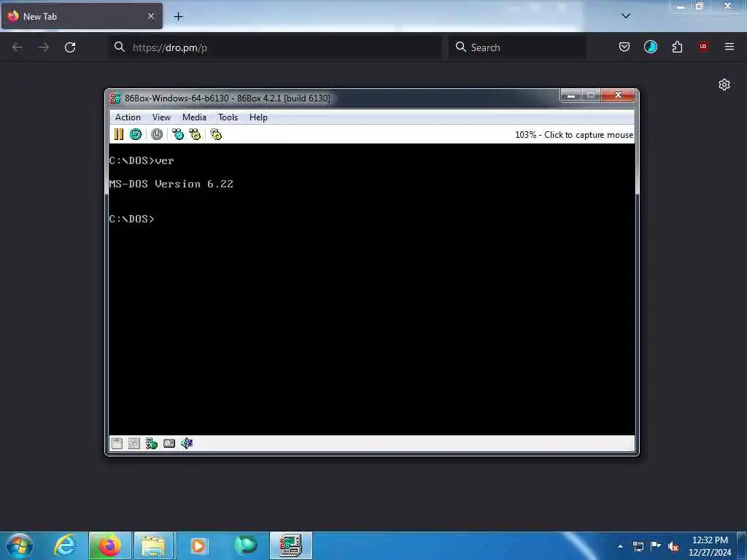Click the uBlock Origin shield icon

[703, 47]
